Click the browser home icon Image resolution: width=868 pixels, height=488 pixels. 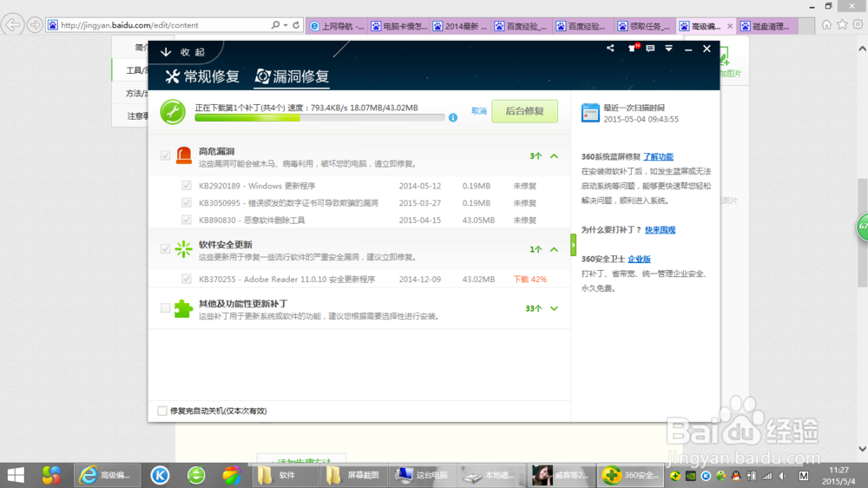[826, 25]
